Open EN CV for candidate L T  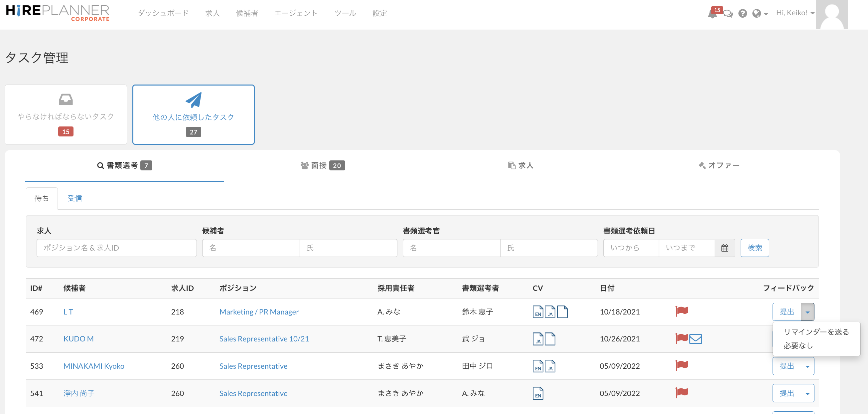[x=537, y=312]
